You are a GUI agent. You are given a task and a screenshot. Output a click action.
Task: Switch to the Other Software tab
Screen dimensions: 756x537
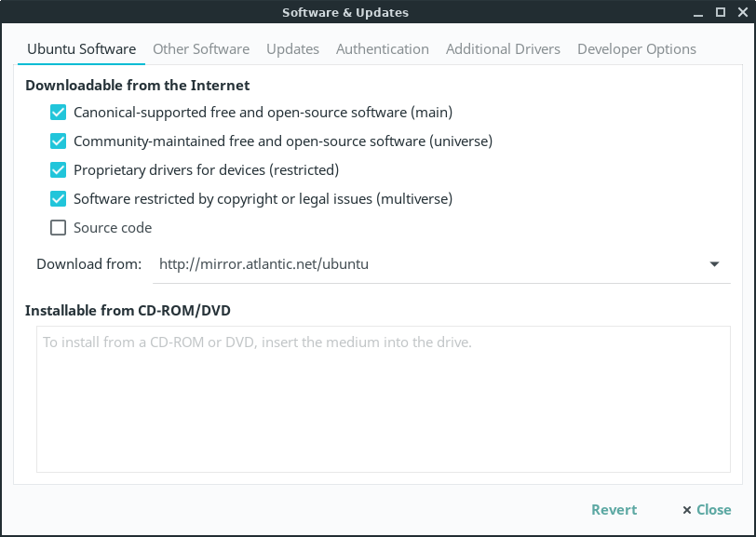(x=201, y=49)
